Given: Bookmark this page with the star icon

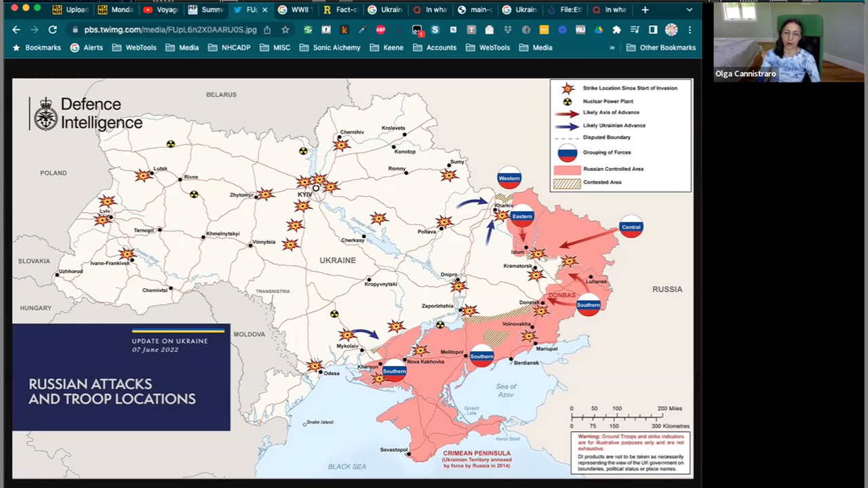Looking at the screenshot, I should point(285,30).
